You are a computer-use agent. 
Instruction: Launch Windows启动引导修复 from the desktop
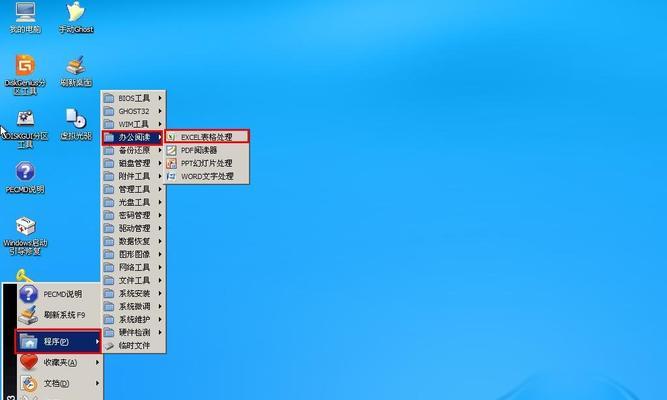pos(25,236)
